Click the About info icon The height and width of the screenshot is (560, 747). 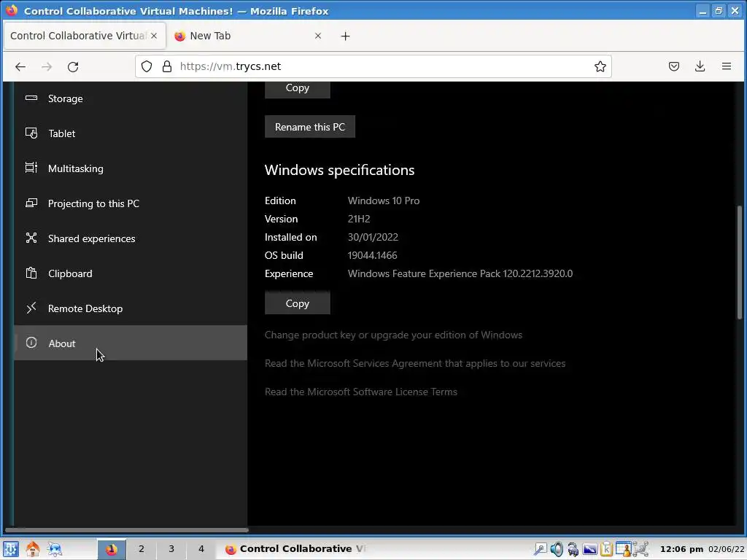coord(31,343)
